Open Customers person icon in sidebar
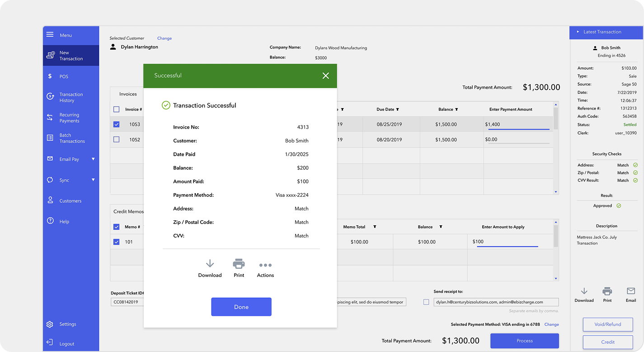Screen dimensions: 644x352 pyautogui.click(x=50, y=200)
